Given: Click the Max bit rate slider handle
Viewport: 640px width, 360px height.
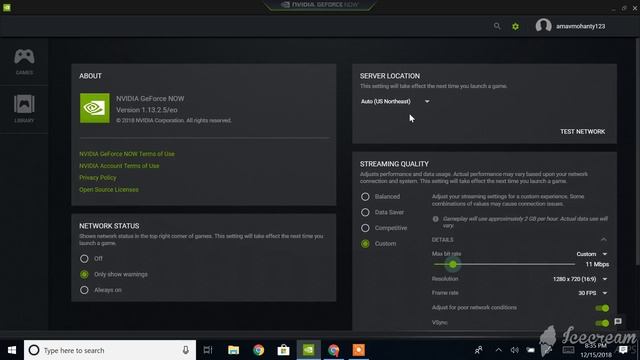Looking at the screenshot, I should pos(453,264).
